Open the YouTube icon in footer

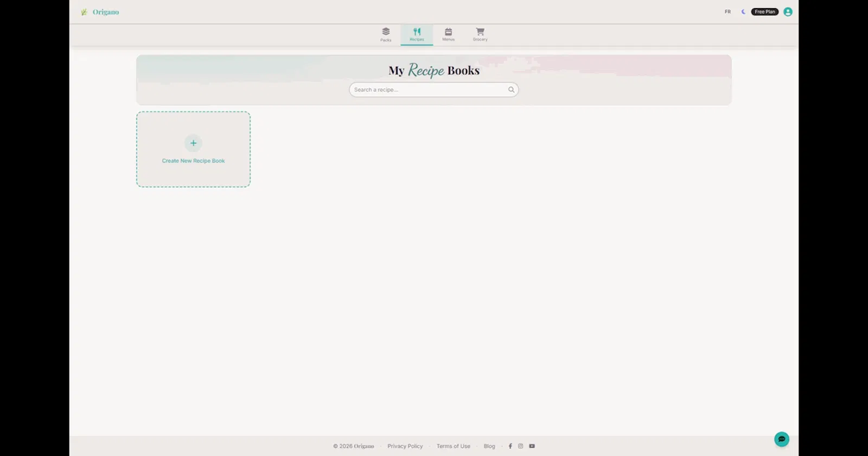(532, 446)
